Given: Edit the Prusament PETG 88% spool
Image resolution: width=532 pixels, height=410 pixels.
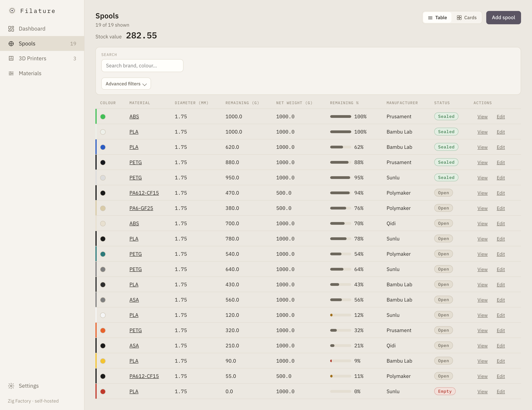Looking at the screenshot, I should [501, 163].
